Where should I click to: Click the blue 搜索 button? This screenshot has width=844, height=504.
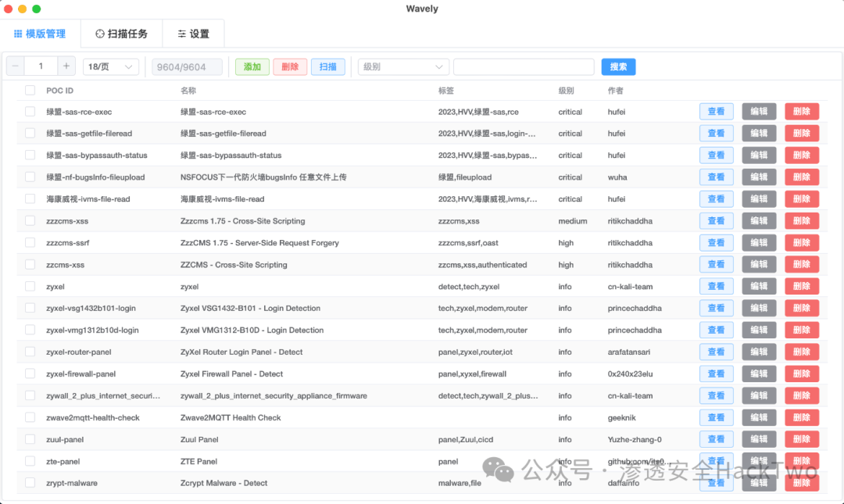coord(618,66)
